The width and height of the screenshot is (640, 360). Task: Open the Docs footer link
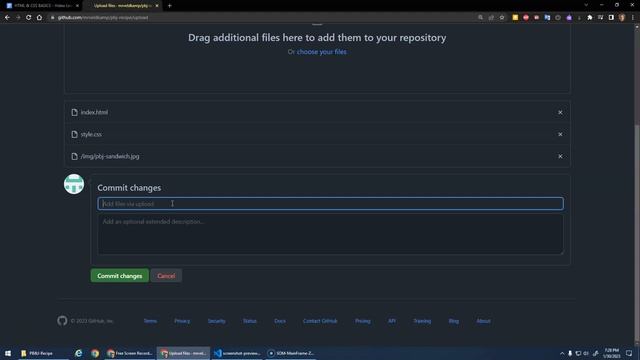(x=280, y=321)
